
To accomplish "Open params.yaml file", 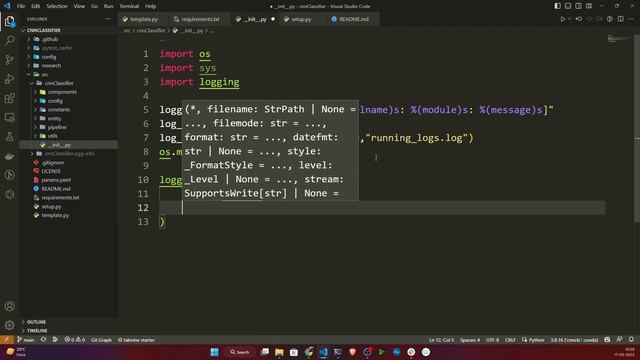I will 56,180.
